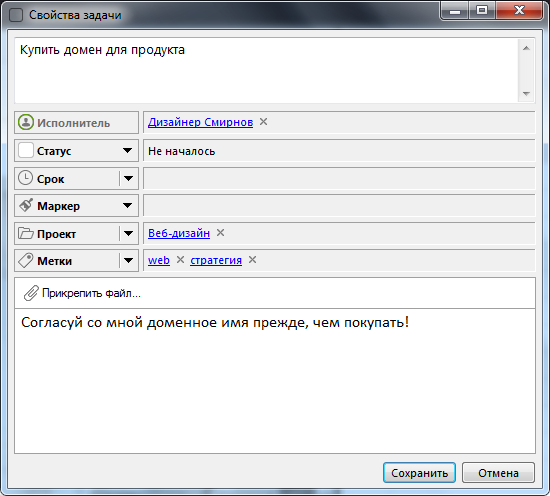Click the task title scrollbar down arrow

tap(526, 94)
